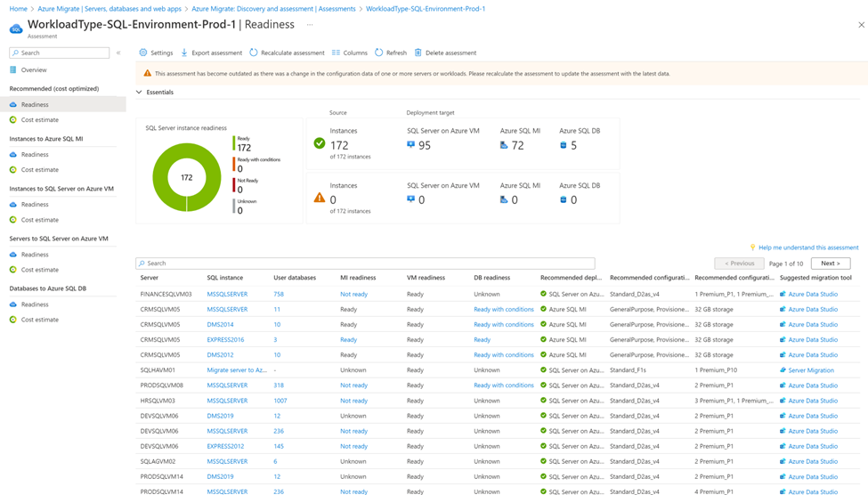The width and height of the screenshot is (868, 495).
Task: Click the left pane Search box
Action: point(60,53)
